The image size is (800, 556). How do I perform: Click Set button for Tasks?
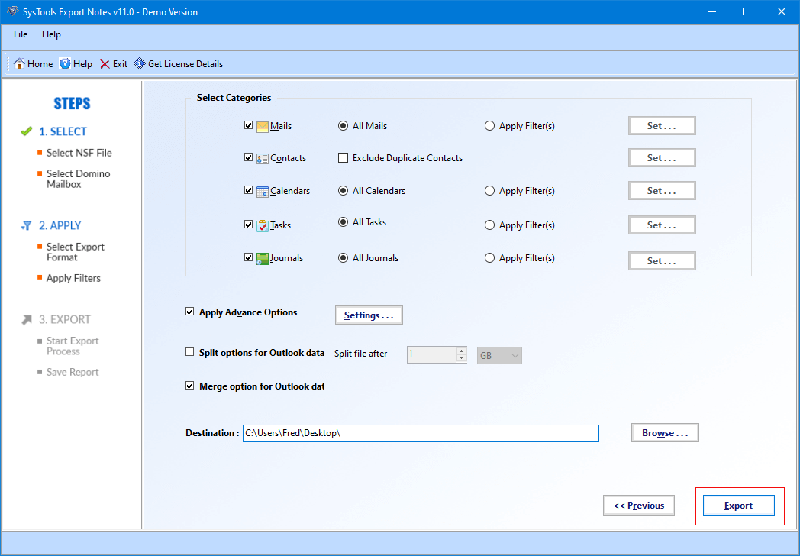click(x=661, y=225)
